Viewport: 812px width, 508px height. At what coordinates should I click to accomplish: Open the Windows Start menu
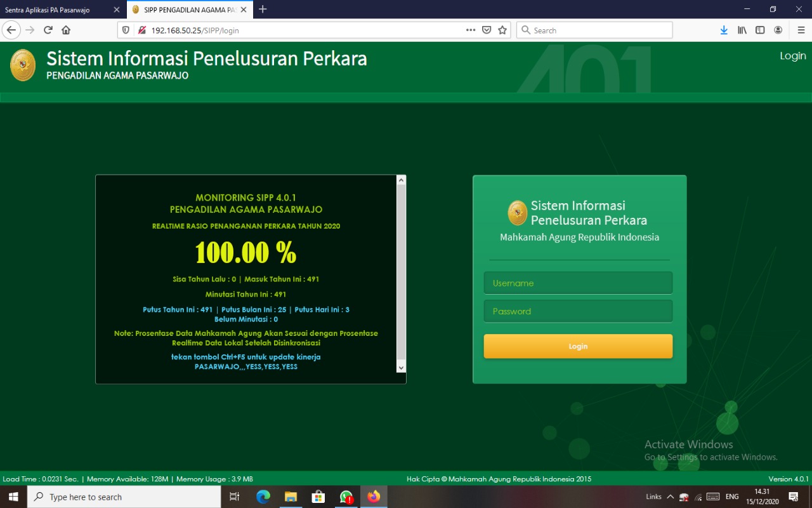click(x=13, y=497)
